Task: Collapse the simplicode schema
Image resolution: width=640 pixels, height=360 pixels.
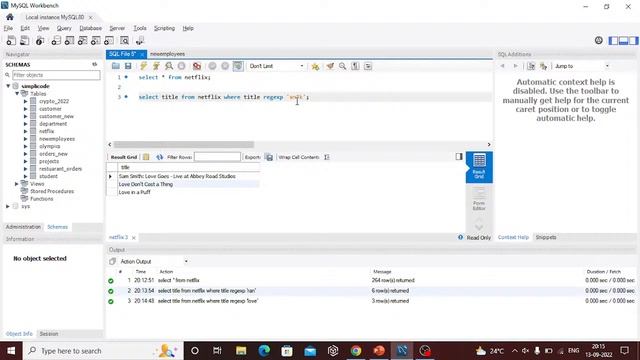Action: 8,86
